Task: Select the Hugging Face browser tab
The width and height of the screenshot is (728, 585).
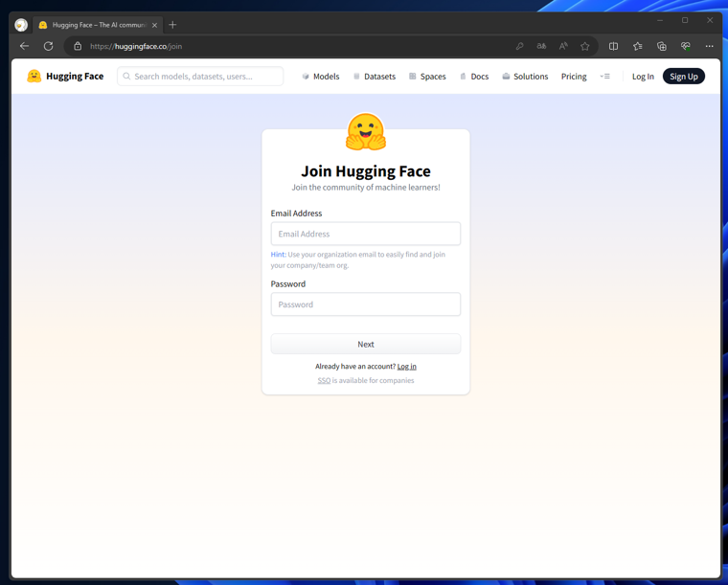Action: click(98, 25)
